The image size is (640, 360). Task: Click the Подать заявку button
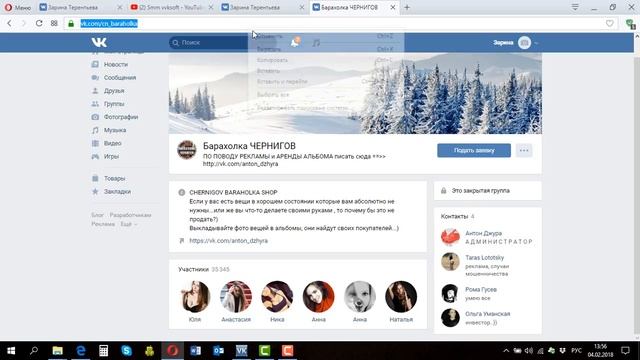(474, 150)
